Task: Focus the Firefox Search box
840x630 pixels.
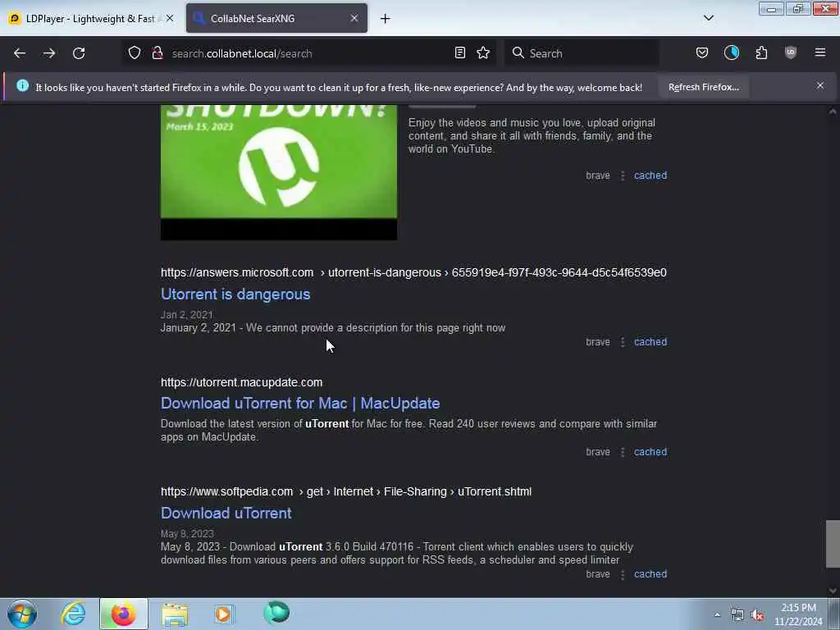Action: [582, 53]
